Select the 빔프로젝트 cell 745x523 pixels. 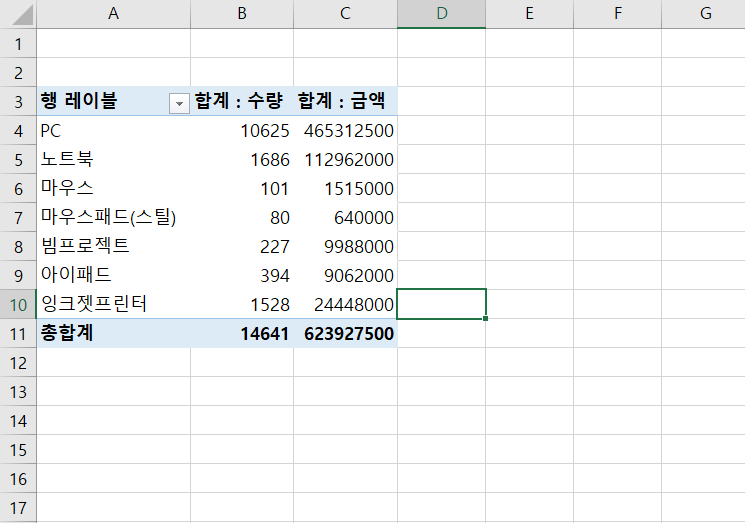pyautogui.click(x=113, y=247)
